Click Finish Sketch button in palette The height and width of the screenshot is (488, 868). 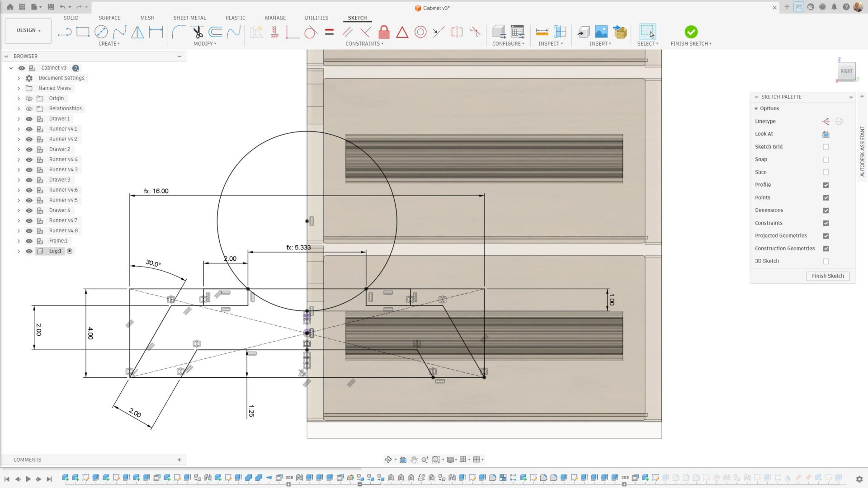pyautogui.click(x=827, y=276)
